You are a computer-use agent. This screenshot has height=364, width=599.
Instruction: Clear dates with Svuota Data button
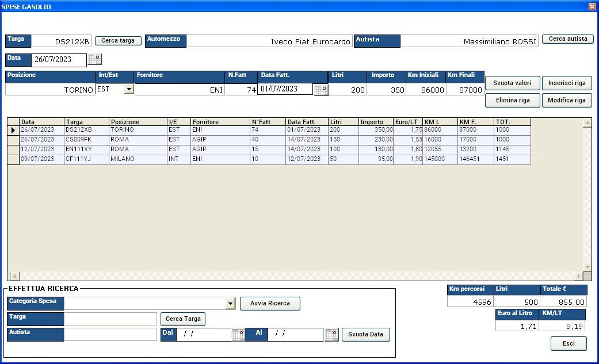click(365, 335)
